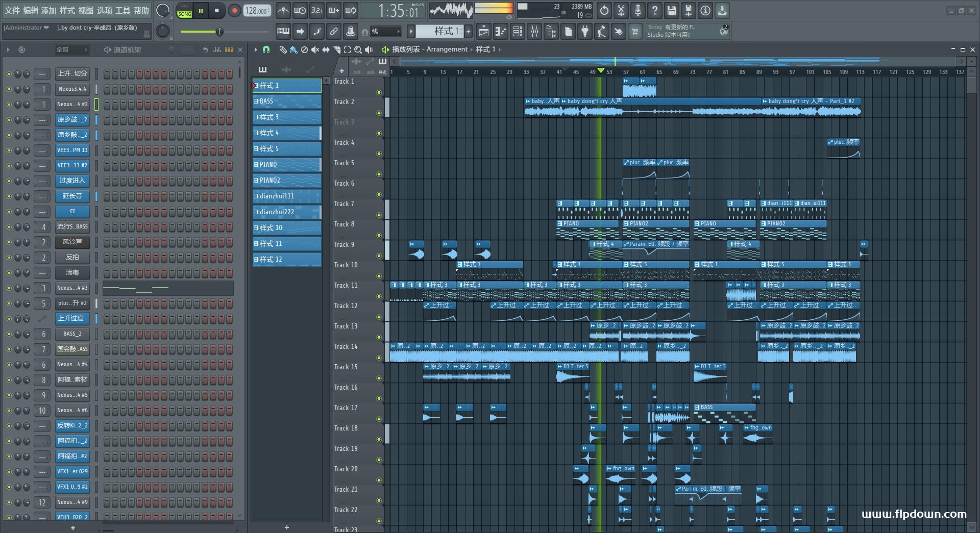Select the mute tool in playlist toolbar
This screenshot has width=980, height=533.
[315, 49]
